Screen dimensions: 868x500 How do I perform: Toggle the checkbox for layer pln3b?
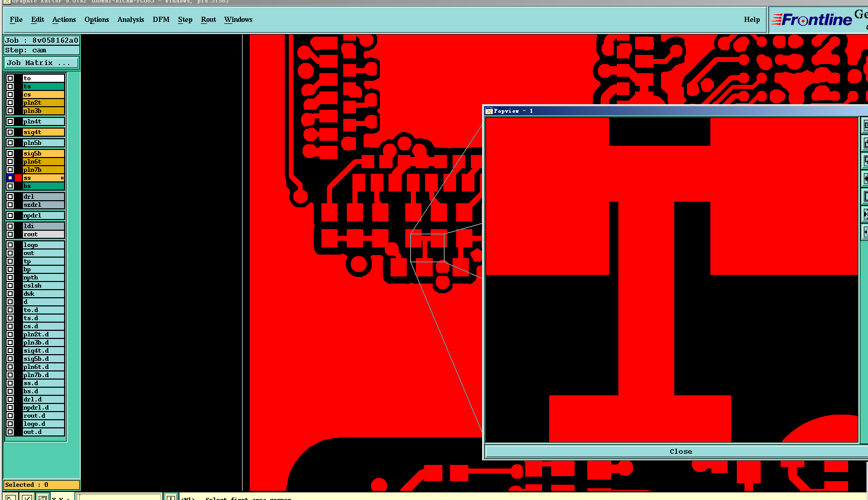[10, 111]
